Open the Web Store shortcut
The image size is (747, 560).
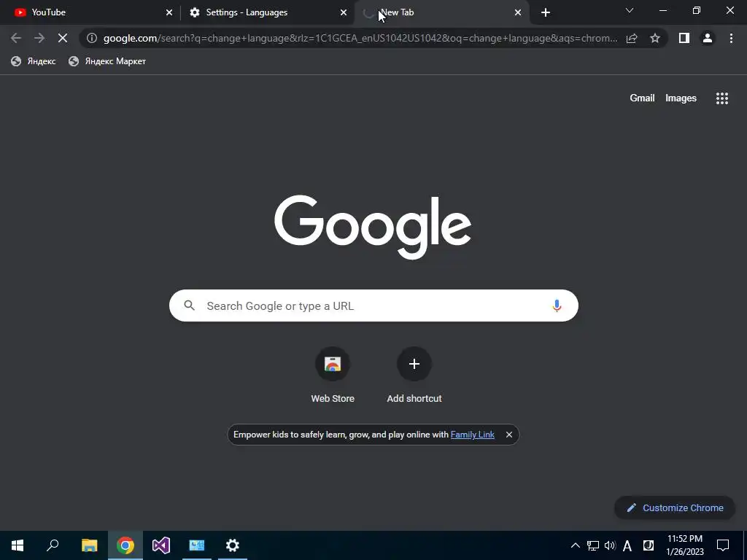point(333,376)
